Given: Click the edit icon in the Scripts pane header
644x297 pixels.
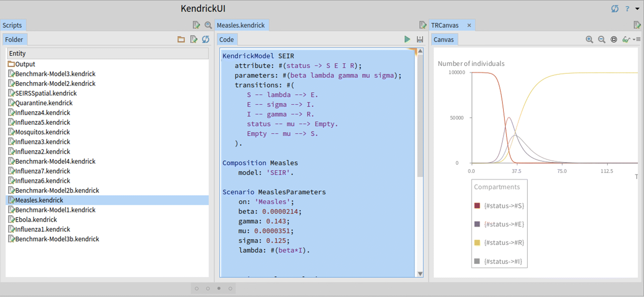Looking at the screenshot, I should [x=196, y=25].
